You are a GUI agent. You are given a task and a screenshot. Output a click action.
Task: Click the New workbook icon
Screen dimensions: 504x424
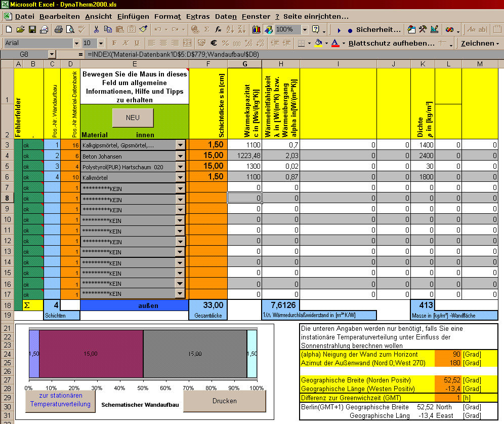(x=9, y=29)
